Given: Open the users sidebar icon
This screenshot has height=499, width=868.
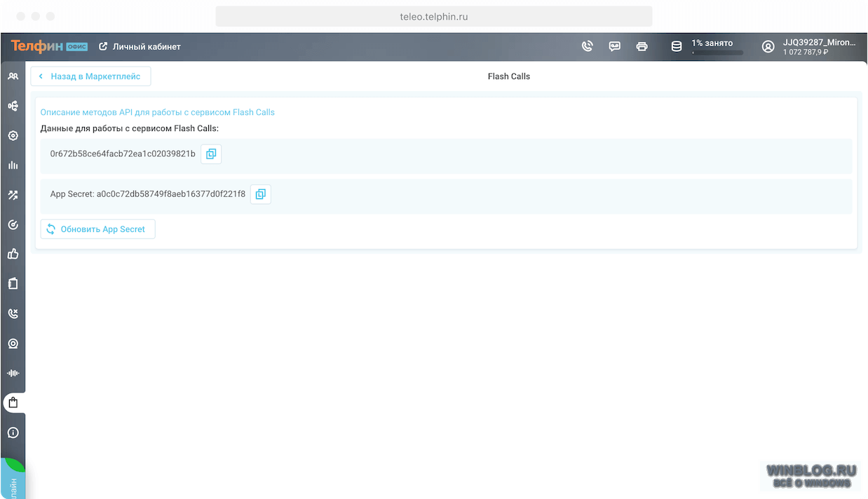Looking at the screenshot, I should click(x=13, y=76).
